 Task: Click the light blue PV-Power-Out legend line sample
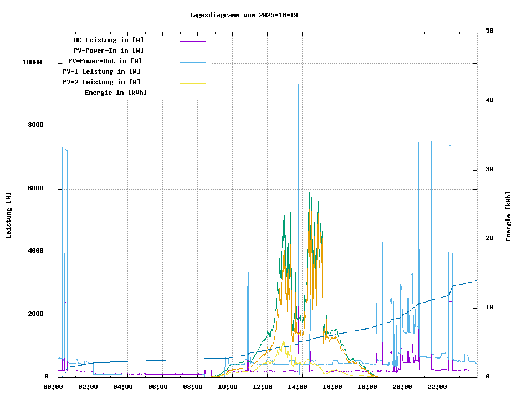point(192,62)
